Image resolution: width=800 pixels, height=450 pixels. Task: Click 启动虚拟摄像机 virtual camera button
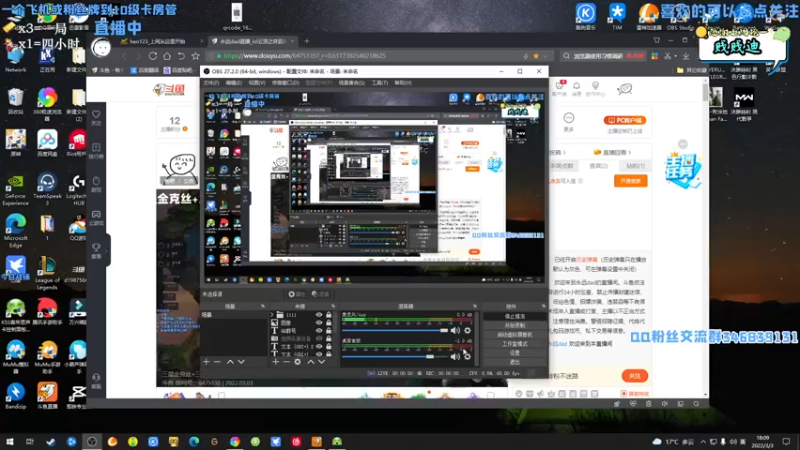click(x=515, y=335)
